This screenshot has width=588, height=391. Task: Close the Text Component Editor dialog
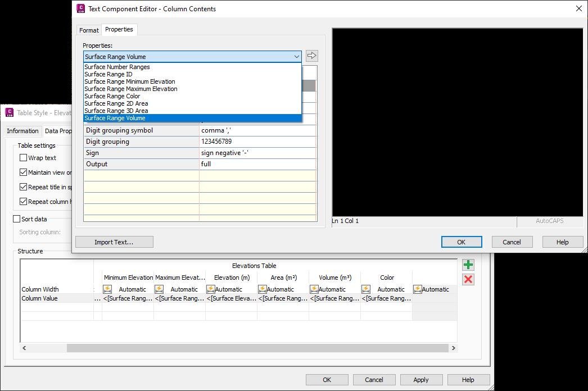pos(578,8)
